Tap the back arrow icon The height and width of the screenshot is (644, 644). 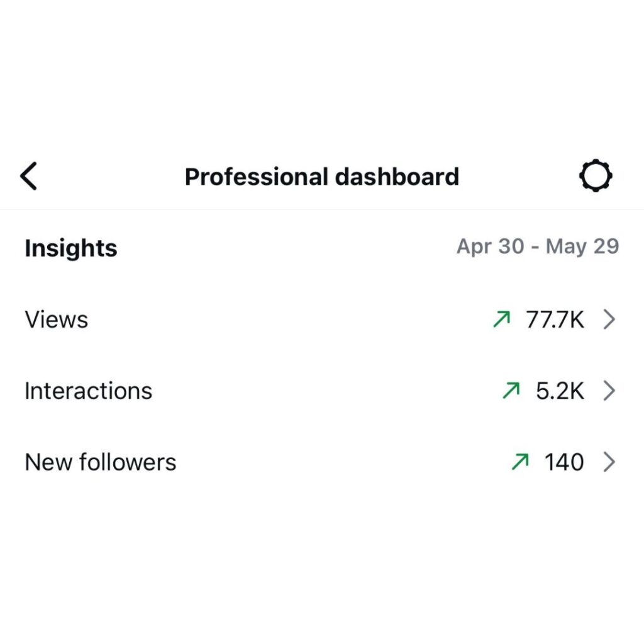tap(29, 176)
